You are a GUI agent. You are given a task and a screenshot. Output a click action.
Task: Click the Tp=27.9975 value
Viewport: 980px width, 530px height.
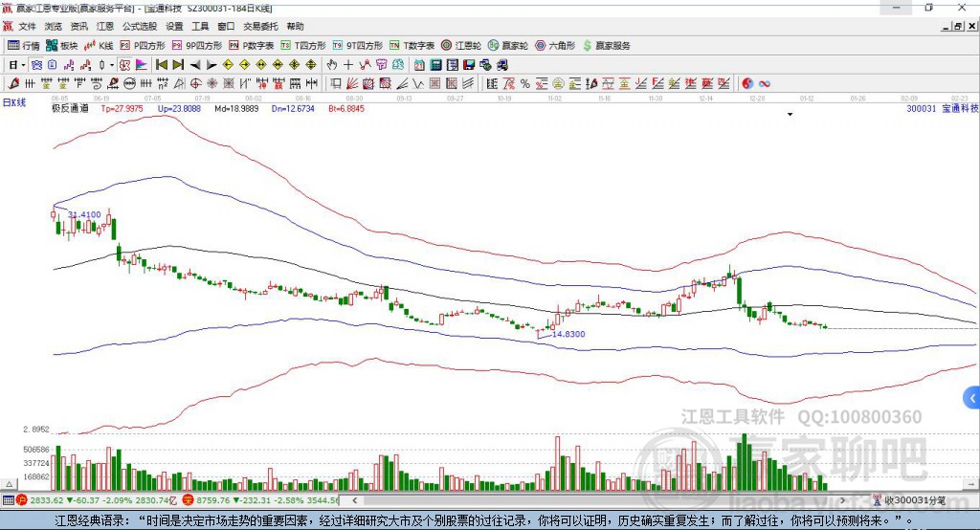(122, 109)
